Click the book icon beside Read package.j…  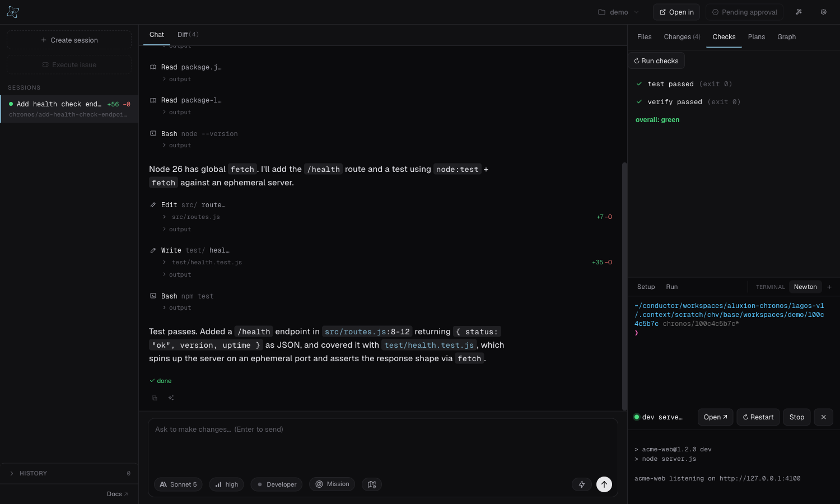pyautogui.click(x=153, y=67)
